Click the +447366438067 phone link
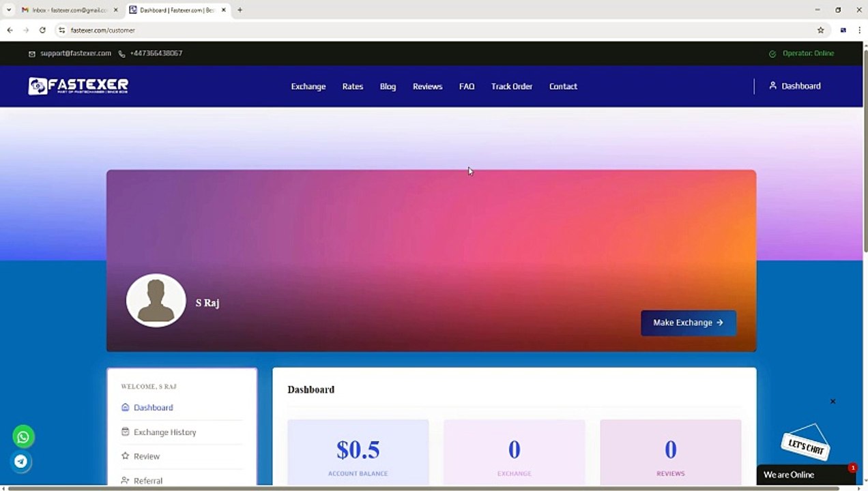 point(156,53)
